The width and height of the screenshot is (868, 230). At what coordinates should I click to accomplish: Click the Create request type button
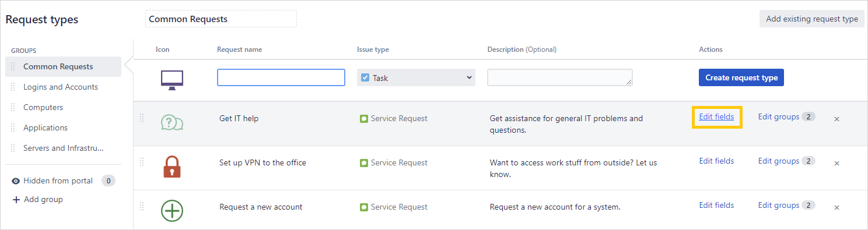(741, 77)
